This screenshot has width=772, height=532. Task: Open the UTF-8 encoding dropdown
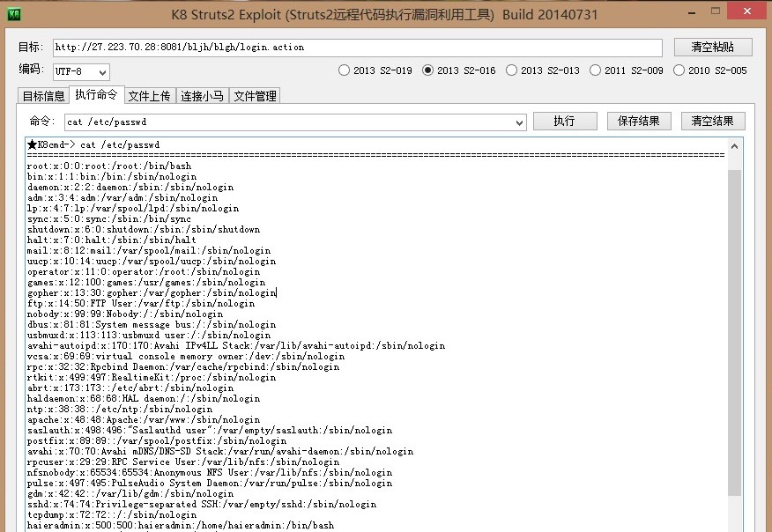(81, 72)
